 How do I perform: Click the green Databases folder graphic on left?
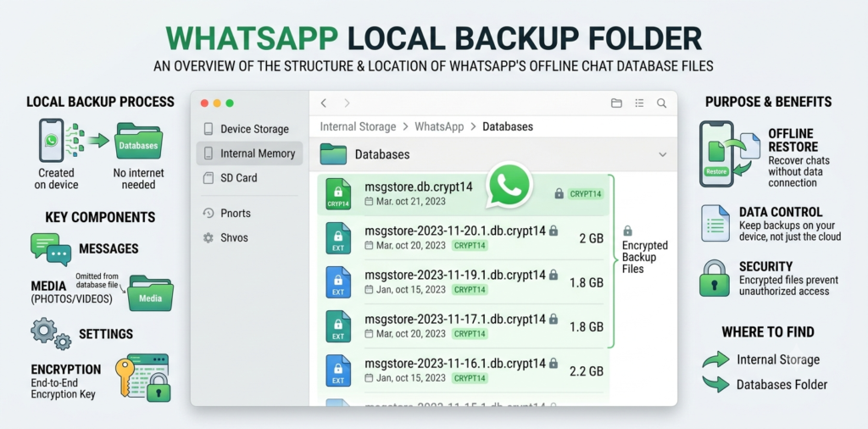pos(139,142)
